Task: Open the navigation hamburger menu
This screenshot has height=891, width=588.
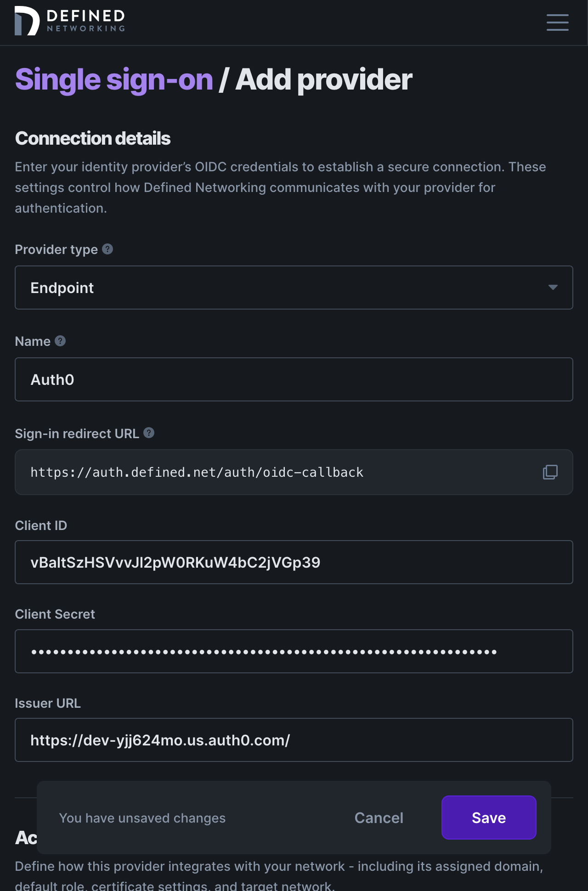Action: [x=557, y=22]
